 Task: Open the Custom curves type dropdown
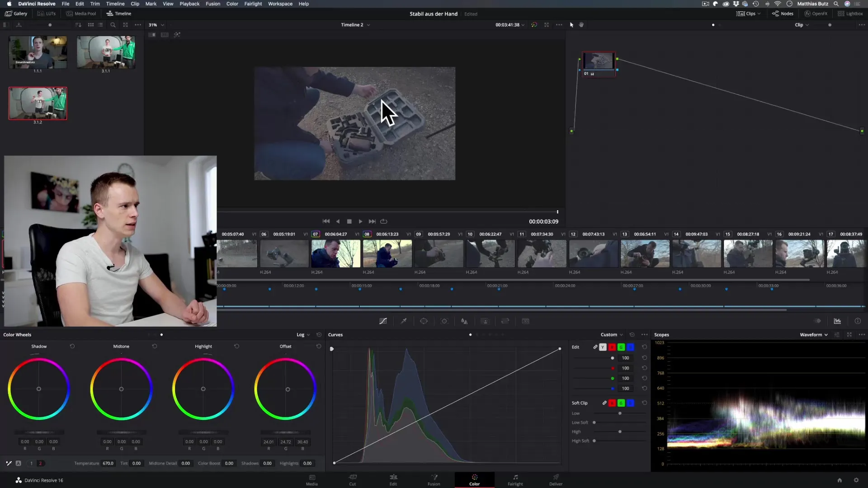pos(612,335)
